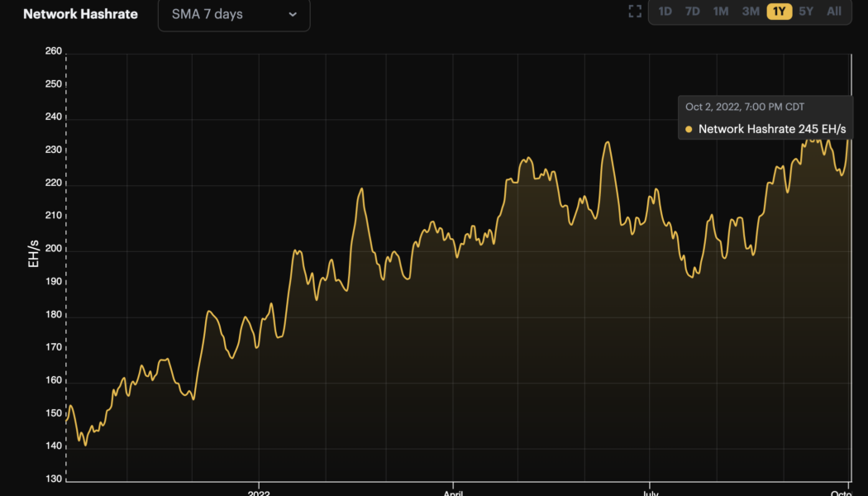
Task: Click the April x-axis label
Action: click(x=453, y=490)
